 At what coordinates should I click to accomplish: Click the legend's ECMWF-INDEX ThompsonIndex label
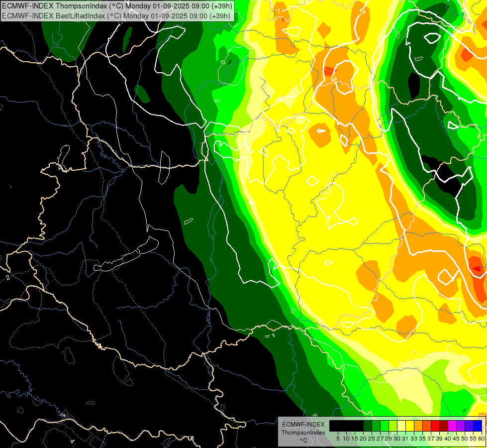(303, 429)
